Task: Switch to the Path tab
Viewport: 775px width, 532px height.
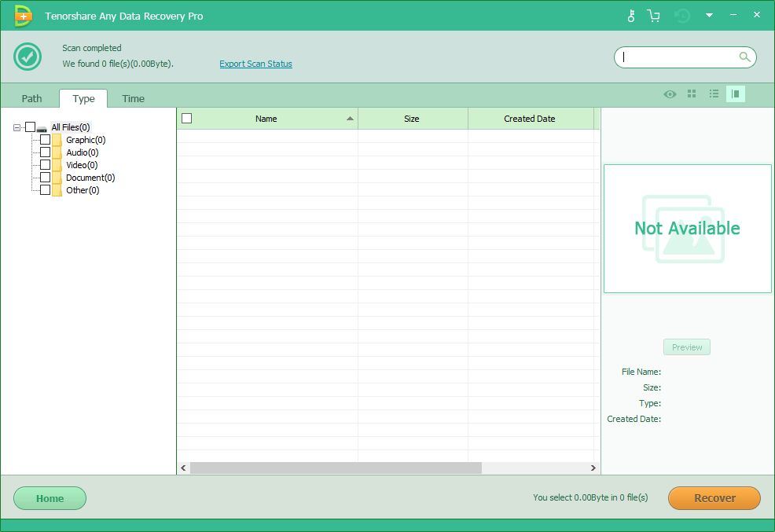Action: (x=31, y=98)
